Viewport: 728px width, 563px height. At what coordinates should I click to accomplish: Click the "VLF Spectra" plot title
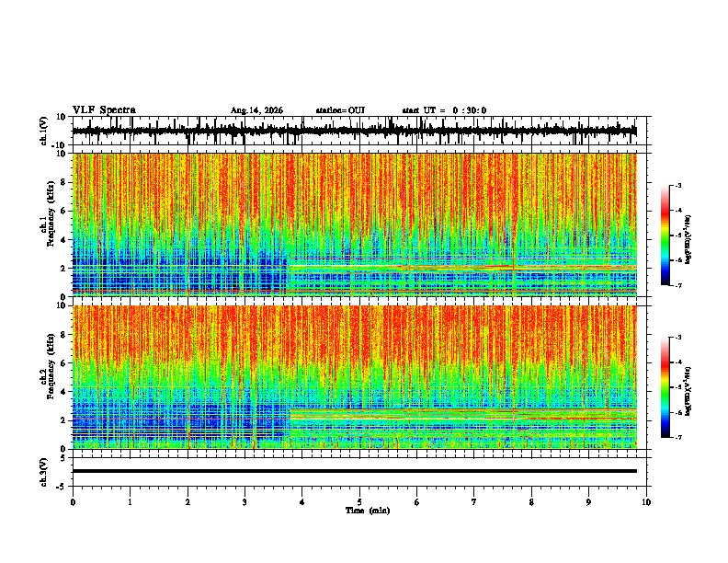[104, 110]
